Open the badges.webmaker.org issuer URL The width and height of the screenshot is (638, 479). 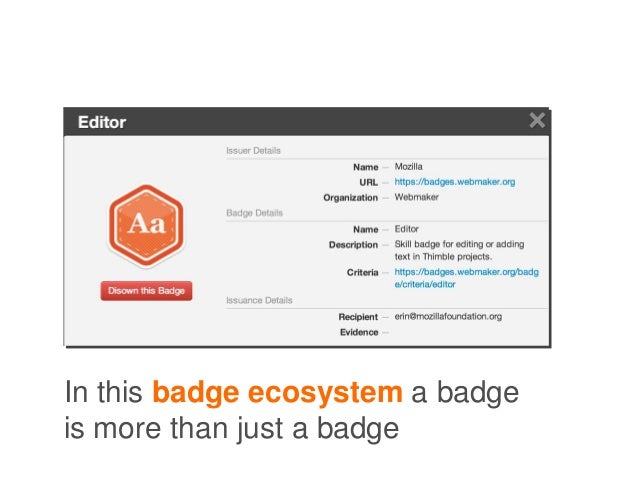pos(454,182)
